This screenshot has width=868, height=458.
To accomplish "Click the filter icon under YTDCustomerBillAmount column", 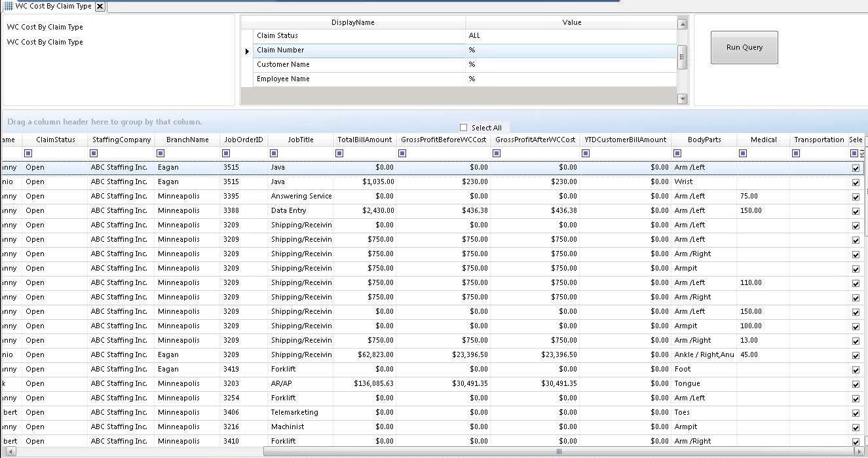I will pos(586,153).
